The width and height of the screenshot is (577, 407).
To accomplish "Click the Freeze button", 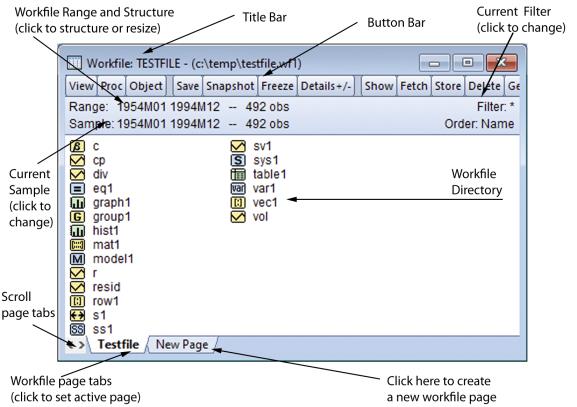I will 277,86.
